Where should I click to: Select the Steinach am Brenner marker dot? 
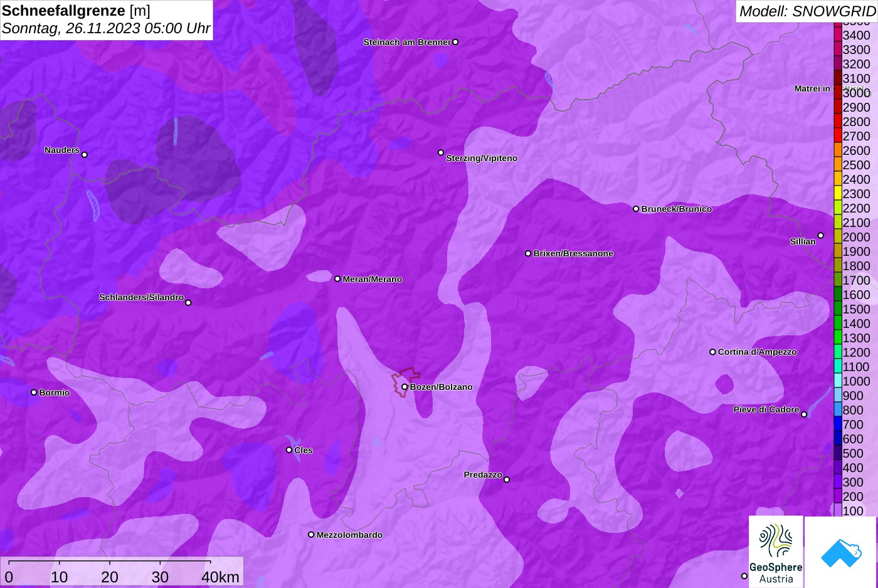pyautogui.click(x=455, y=42)
